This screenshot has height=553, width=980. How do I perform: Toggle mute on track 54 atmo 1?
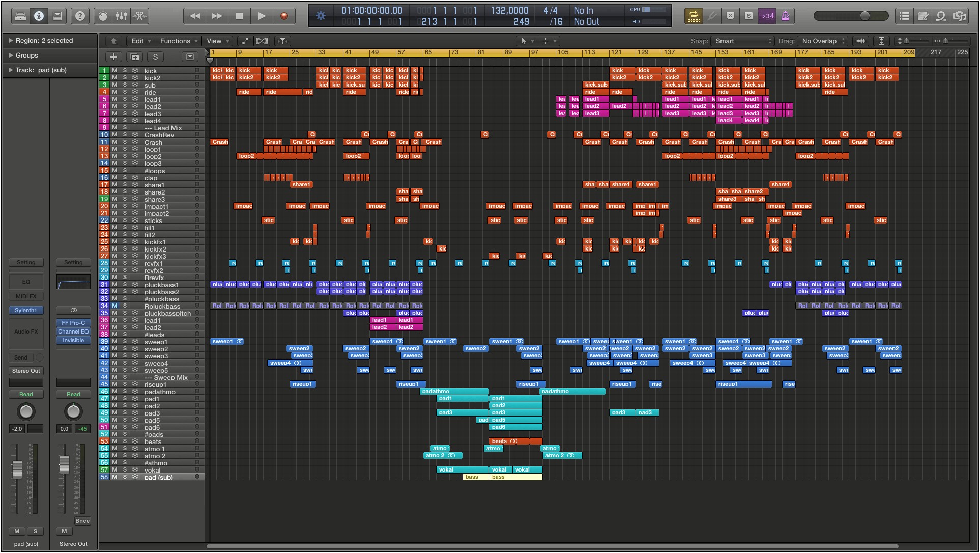pyautogui.click(x=114, y=449)
